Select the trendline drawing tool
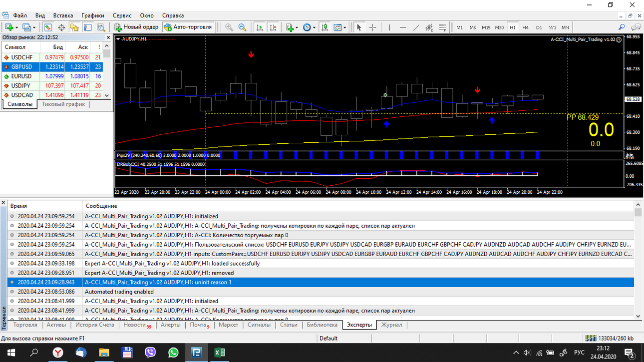The image size is (644, 362). pos(416,27)
